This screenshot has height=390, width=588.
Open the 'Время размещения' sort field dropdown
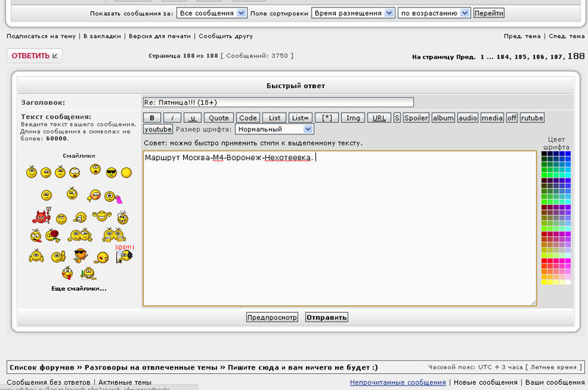tap(352, 13)
